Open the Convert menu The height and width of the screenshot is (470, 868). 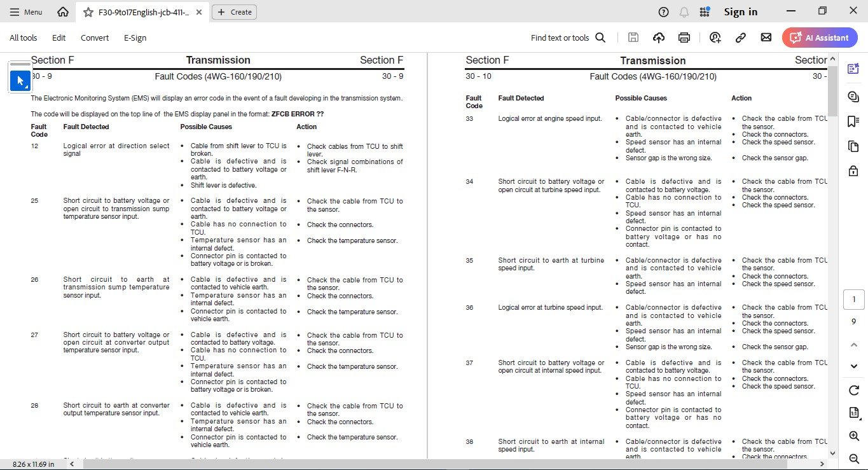click(x=95, y=38)
